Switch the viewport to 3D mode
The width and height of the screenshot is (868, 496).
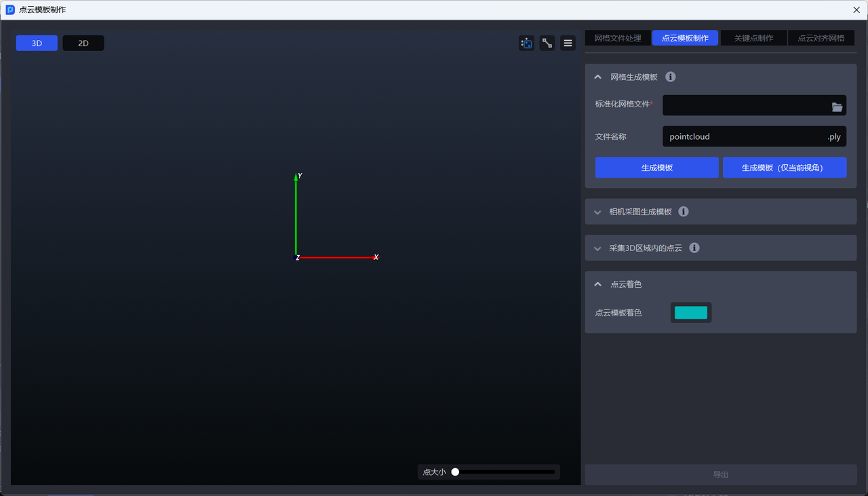37,43
